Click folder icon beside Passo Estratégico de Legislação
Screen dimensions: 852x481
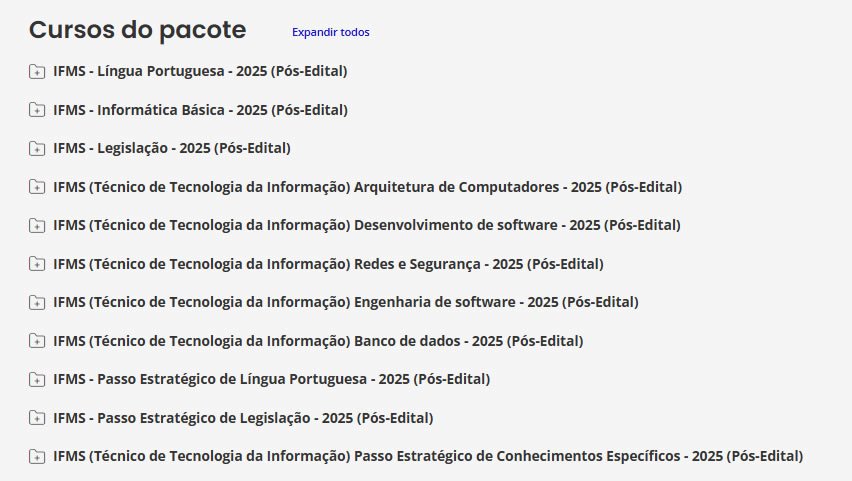(x=37, y=418)
